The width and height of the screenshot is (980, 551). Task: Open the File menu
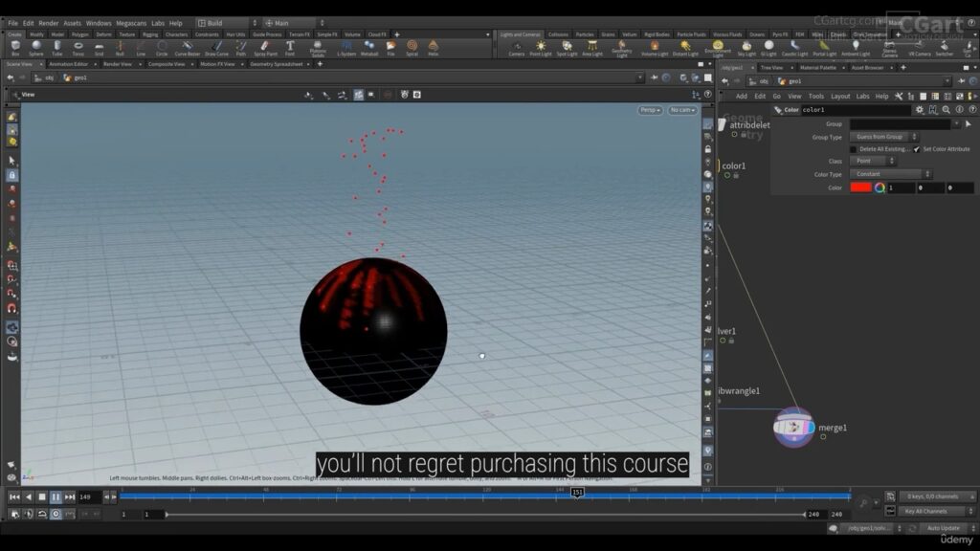click(x=12, y=23)
